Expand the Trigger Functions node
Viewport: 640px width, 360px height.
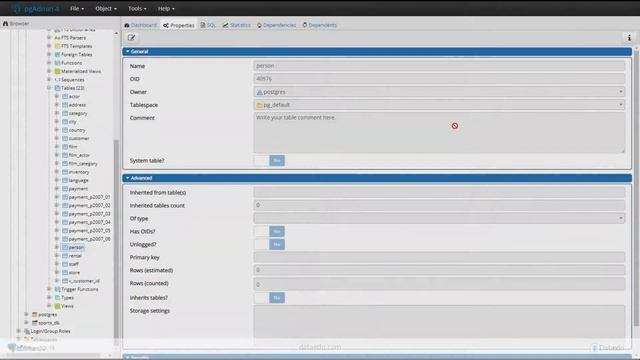coord(49,289)
